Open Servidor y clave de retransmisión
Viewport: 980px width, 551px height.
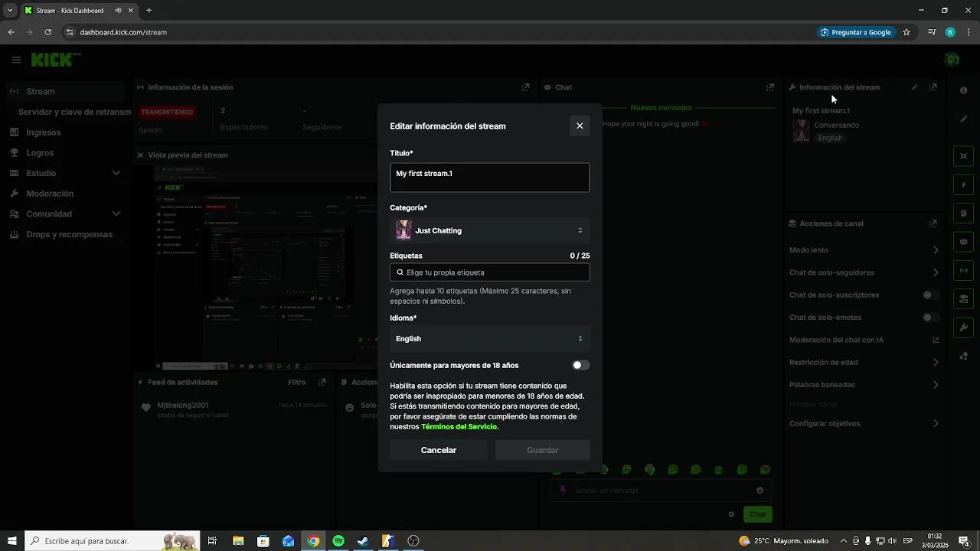pyautogui.click(x=74, y=112)
